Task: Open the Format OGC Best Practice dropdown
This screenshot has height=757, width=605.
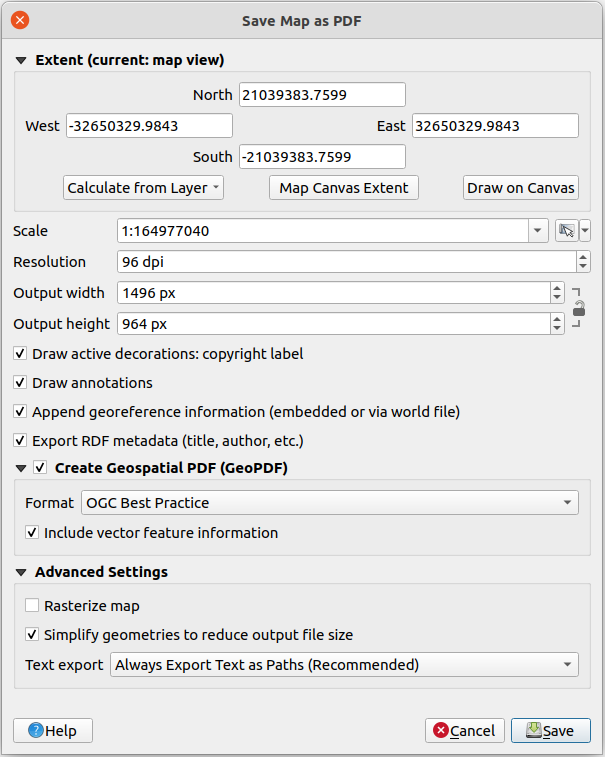Action: tap(329, 503)
